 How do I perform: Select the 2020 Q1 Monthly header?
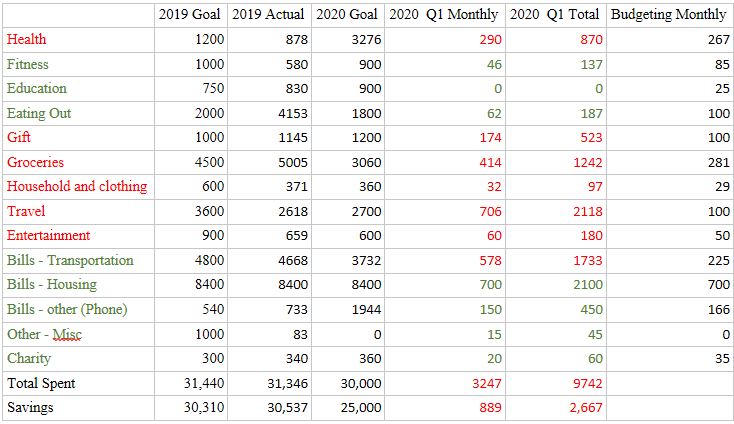click(444, 15)
